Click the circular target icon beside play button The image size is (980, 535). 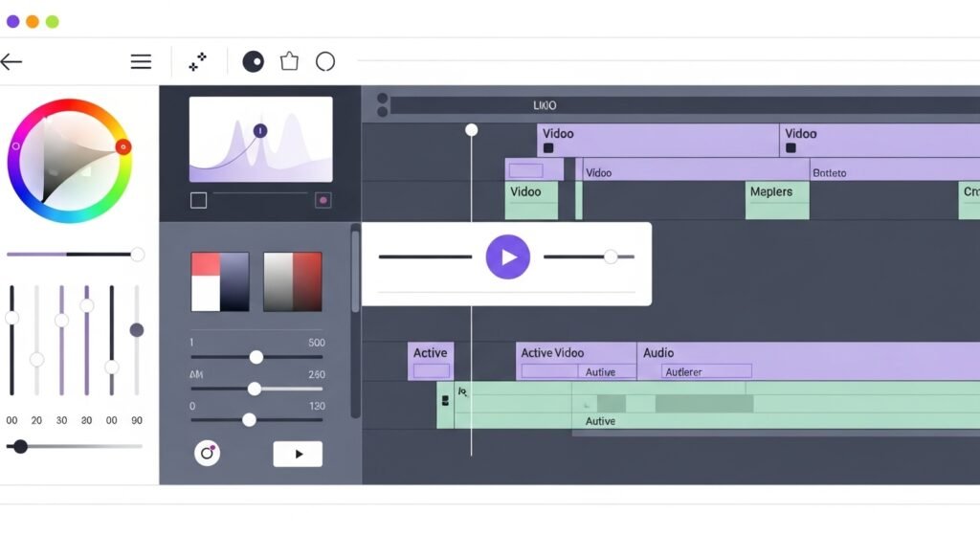click(208, 453)
